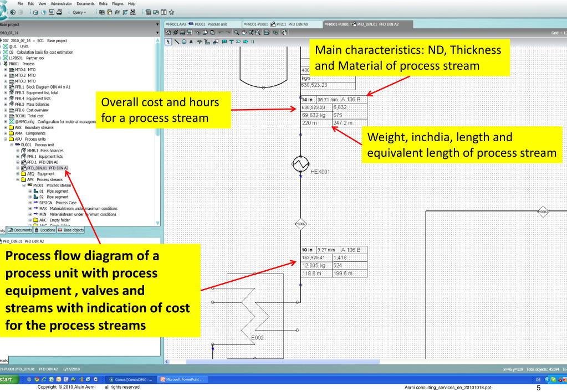Open the Plugins menu
Image resolution: width=567 pixels, height=392 pixels.
pyautogui.click(x=118, y=4)
